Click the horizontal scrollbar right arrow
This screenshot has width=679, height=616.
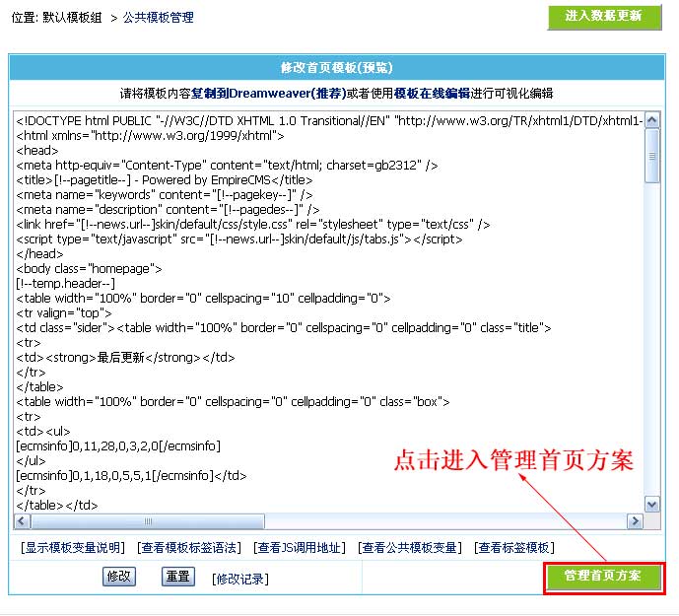(x=635, y=521)
